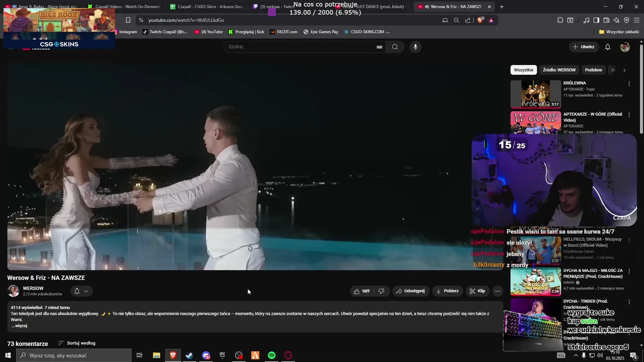
Task: Click the Klip clip button
Action: 477,291
